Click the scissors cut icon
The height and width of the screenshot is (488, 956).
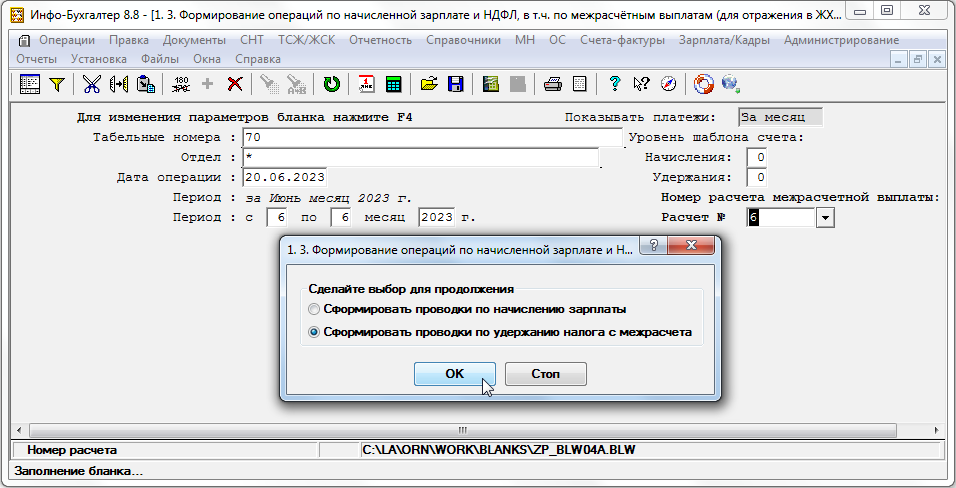91,84
